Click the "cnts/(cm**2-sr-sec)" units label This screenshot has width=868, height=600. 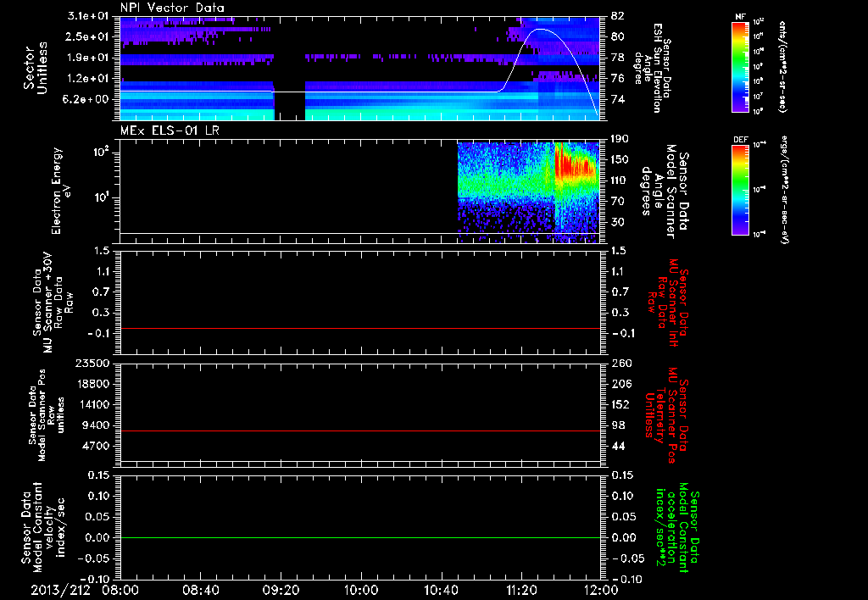[x=782, y=66]
